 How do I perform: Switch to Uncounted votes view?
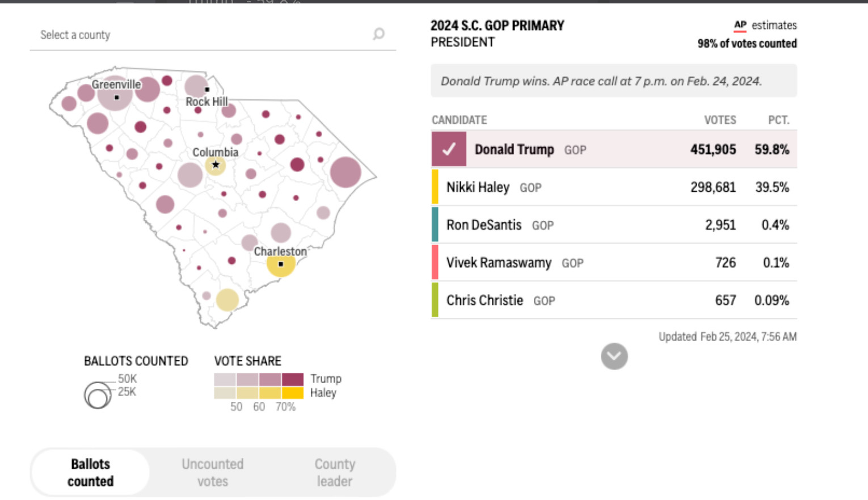(213, 472)
